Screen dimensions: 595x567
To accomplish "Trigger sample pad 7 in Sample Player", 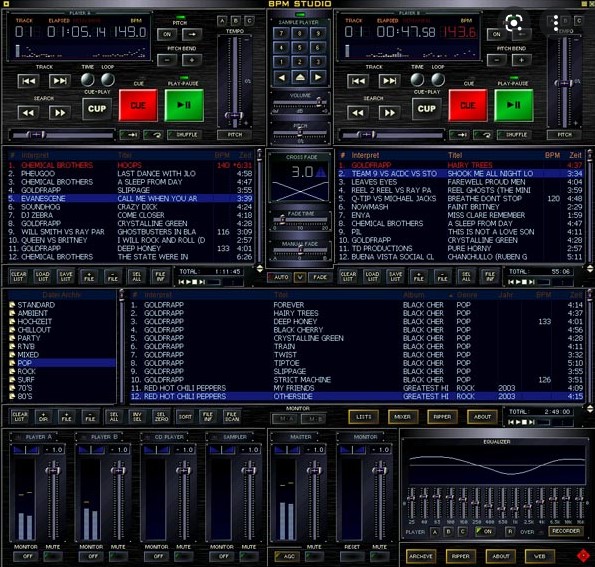I will 281,33.
